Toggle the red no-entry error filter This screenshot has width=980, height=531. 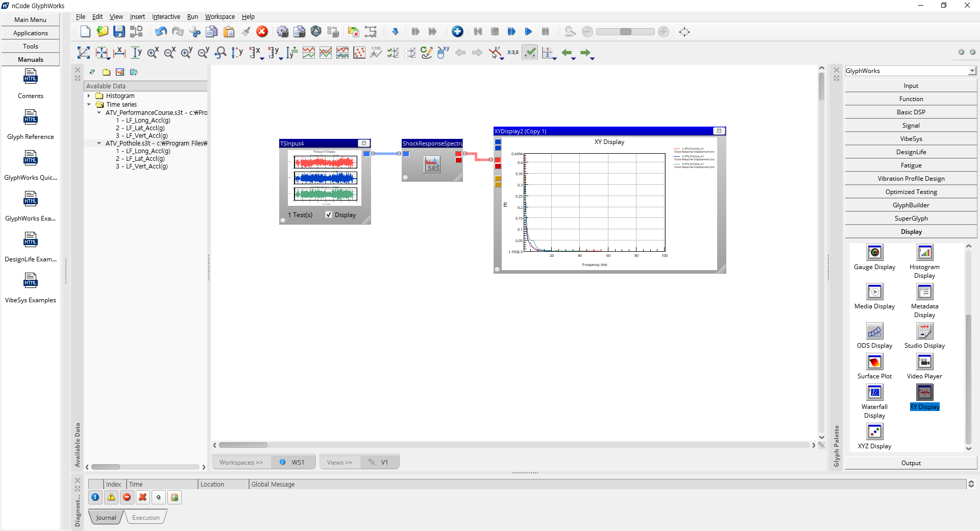(127, 497)
